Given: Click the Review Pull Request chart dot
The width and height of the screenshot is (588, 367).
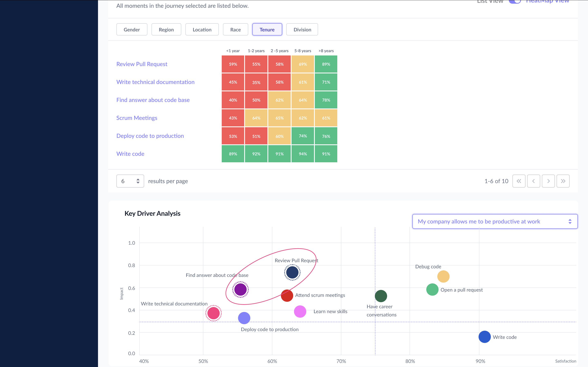Looking at the screenshot, I should pyautogui.click(x=292, y=272).
